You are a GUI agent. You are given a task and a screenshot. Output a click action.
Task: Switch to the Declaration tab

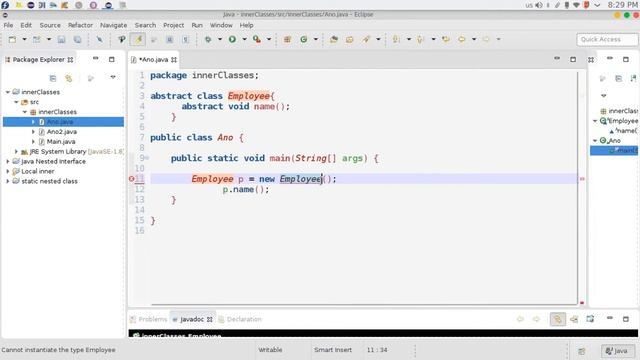point(240,319)
